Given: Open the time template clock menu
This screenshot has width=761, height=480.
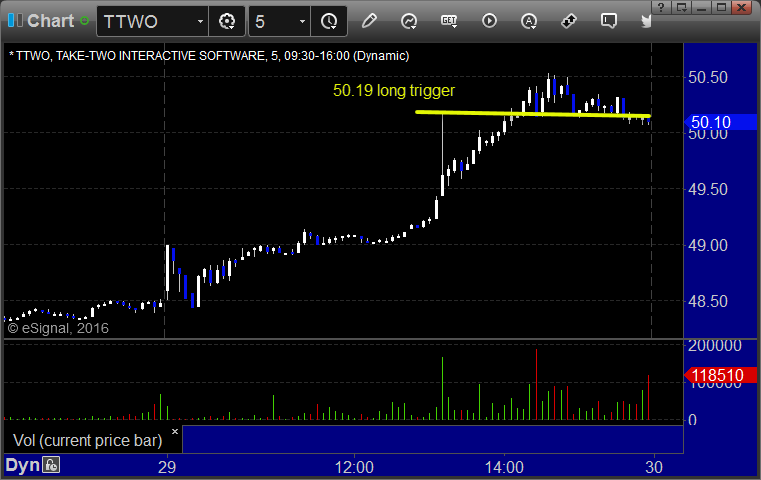Looking at the screenshot, I should pyautogui.click(x=329, y=21).
